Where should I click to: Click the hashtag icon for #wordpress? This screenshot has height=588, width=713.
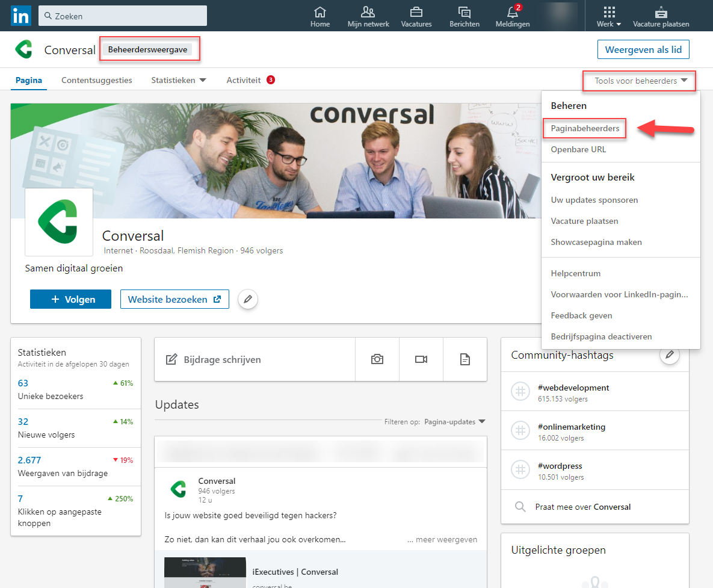[520, 469]
